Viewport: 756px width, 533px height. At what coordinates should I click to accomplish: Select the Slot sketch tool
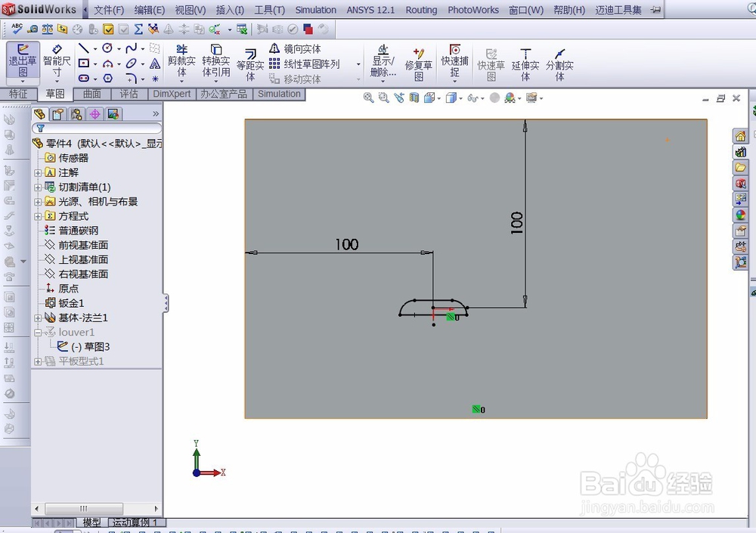tap(83, 78)
